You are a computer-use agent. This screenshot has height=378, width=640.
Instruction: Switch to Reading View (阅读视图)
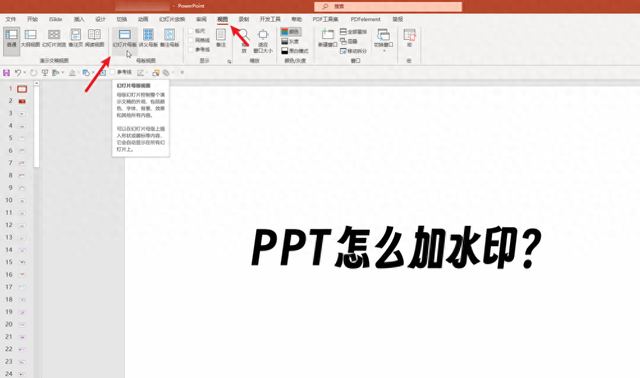pyautogui.click(x=94, y=38)
